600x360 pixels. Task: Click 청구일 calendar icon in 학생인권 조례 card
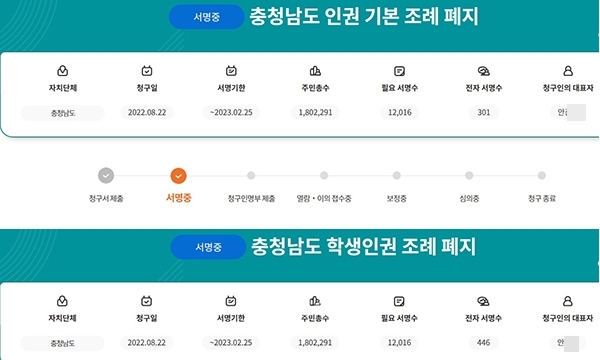[x=147, y=301]
